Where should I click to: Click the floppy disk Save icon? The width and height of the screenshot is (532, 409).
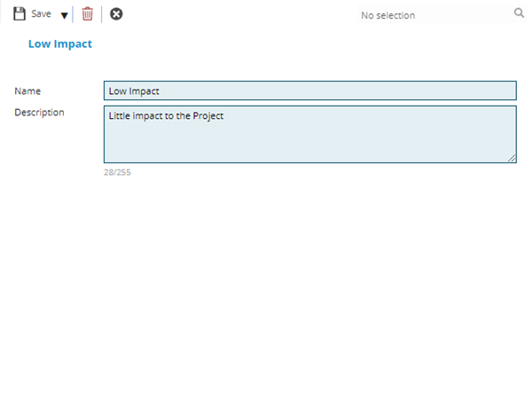click(19, 14)
